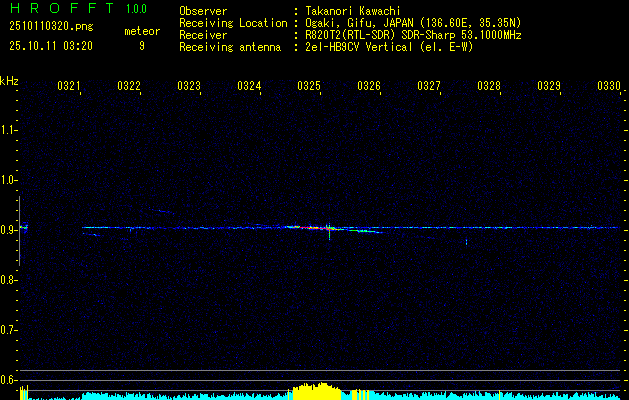Click the isolated cyan echo dot below 0327
The height and width of the screenshot is (400, 629).
(x=466, y=242)
